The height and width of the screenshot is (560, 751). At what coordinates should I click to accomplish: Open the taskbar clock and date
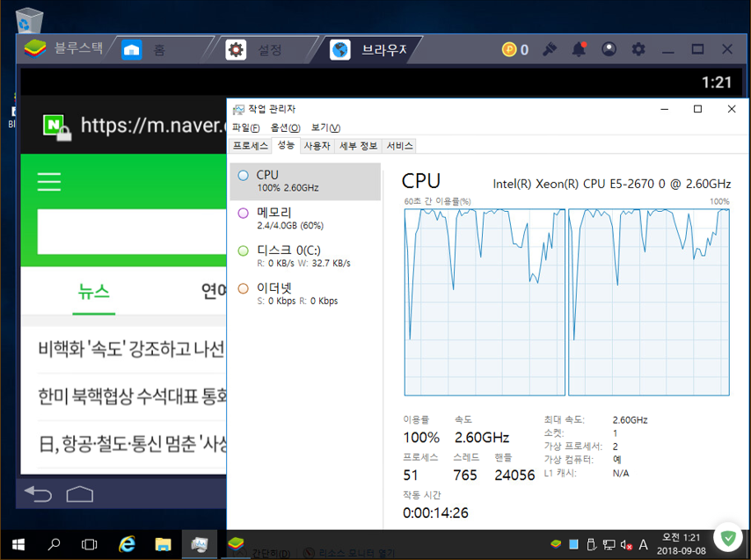pos(681,545)
